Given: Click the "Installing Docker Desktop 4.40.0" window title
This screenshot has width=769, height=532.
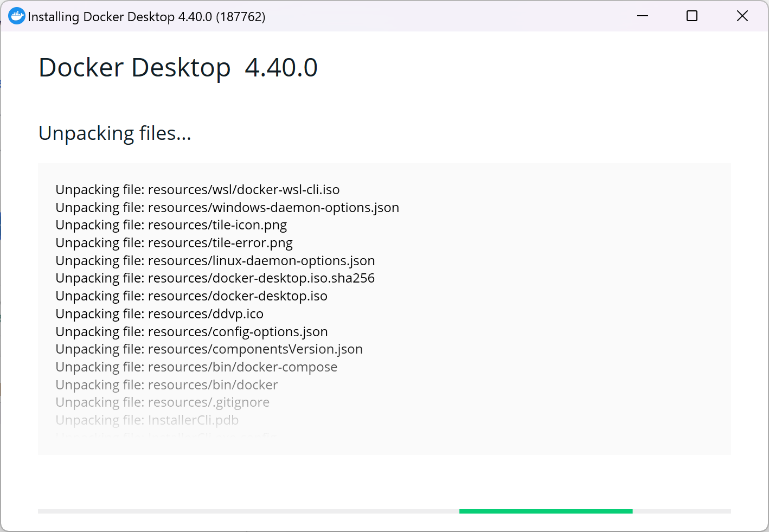Looking at the screenshot, I should point(146,17).
